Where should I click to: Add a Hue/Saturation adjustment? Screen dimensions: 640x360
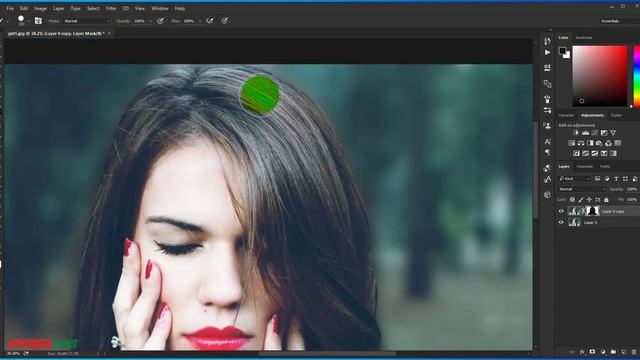(571, 143)
